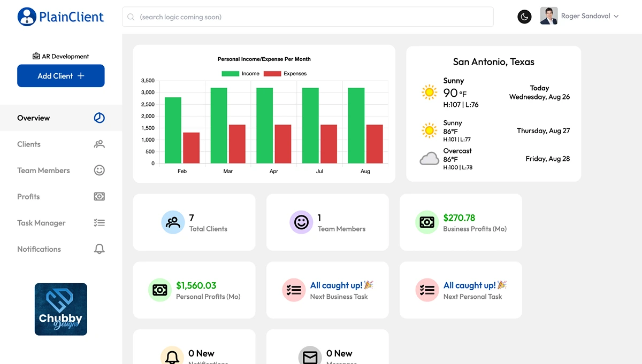Navigate to the Profits menu item
This screenshot has width=642, height=364.
point(61,197)
